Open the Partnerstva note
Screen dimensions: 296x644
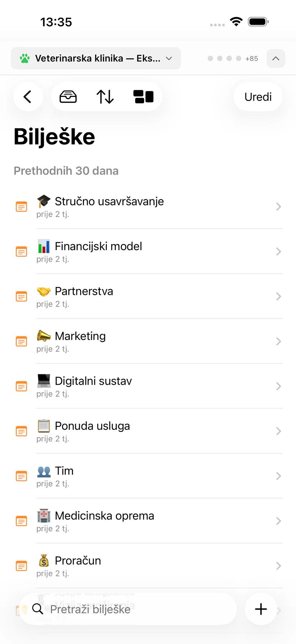pyautogui.click(x=148, y=296)
